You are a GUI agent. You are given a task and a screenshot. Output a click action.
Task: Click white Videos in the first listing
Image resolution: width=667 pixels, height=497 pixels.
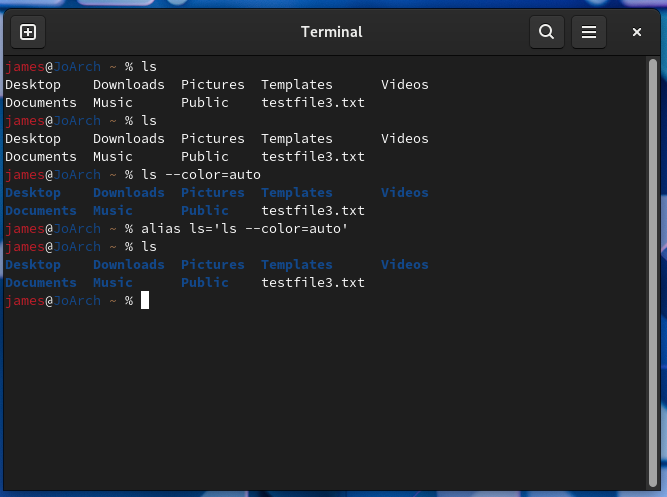404,85
